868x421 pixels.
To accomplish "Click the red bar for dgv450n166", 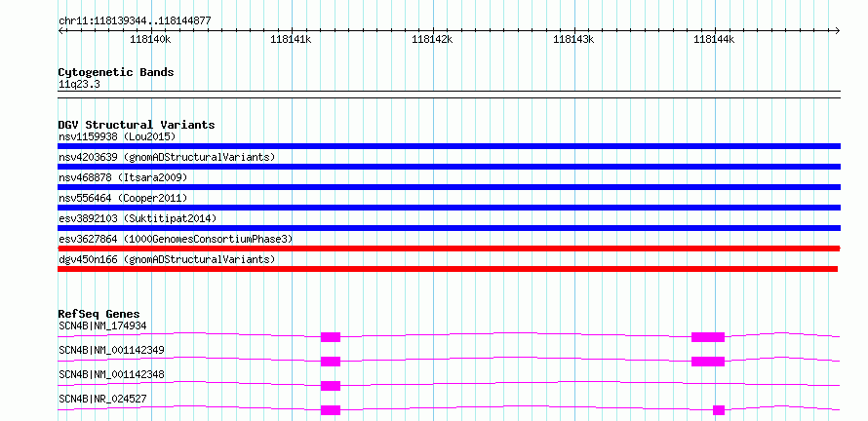I will click(448, 269).
